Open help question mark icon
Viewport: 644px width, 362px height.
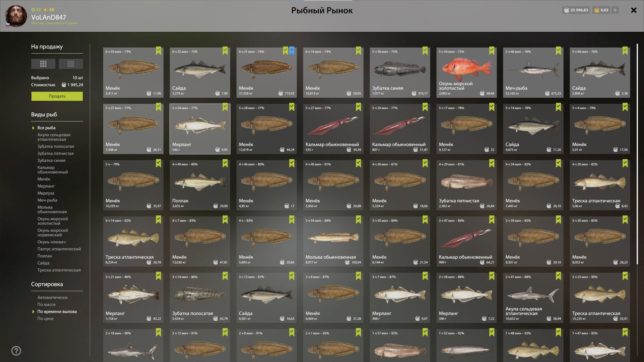pyautogui.click(x=16, y=351)
